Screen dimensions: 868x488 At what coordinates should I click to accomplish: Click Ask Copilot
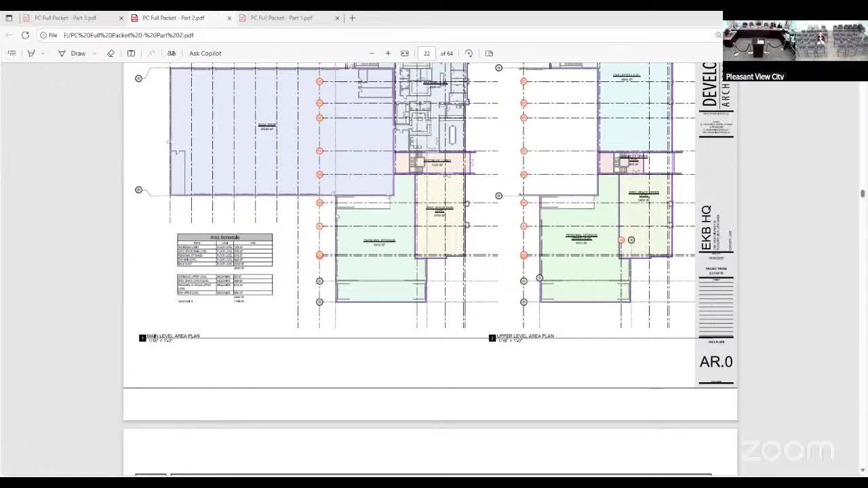pos(205,53)
